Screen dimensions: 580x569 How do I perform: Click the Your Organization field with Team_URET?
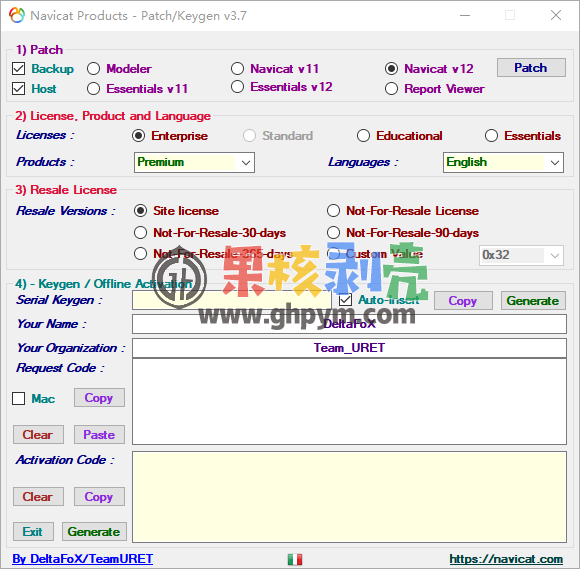point(349,348)
